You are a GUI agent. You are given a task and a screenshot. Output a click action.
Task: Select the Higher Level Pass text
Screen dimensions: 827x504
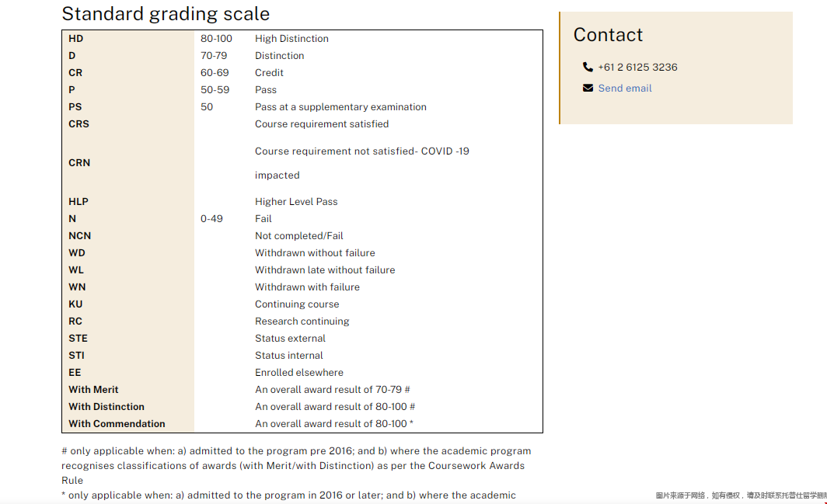296,201
